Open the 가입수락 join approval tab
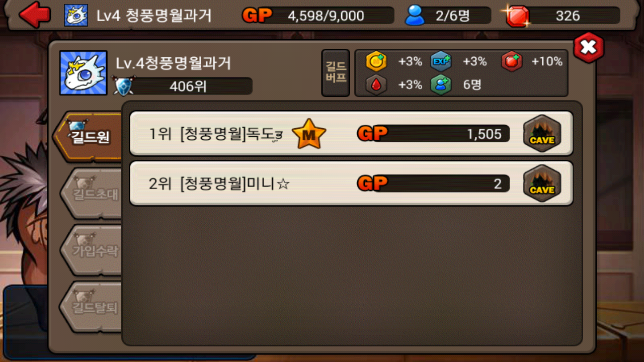This screenshot has width=644, height=362. coord(91,250)
